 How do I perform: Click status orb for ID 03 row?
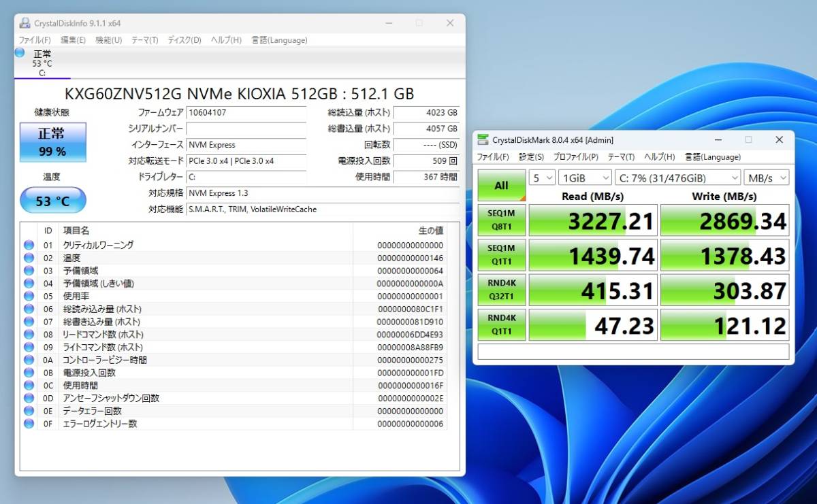tap(29, 271)
